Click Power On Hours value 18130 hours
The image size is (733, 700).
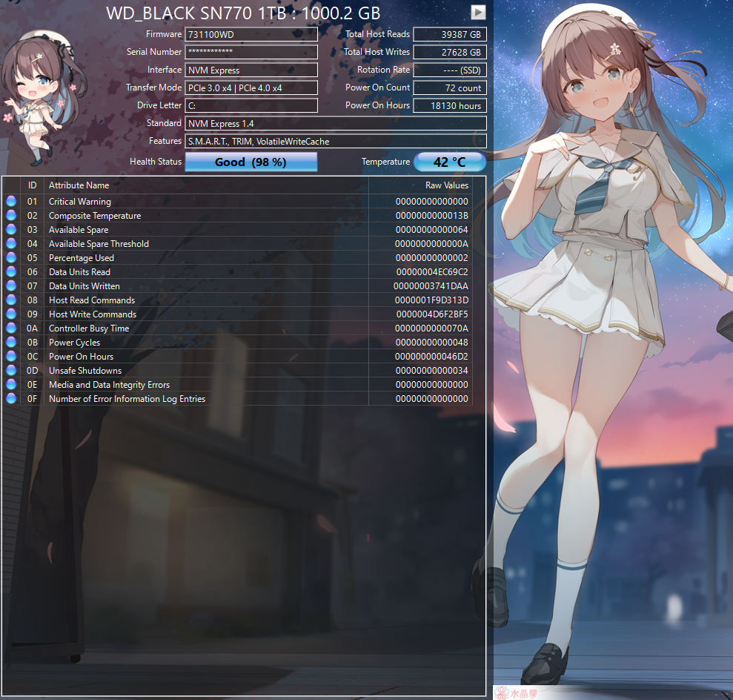point(450,106)
